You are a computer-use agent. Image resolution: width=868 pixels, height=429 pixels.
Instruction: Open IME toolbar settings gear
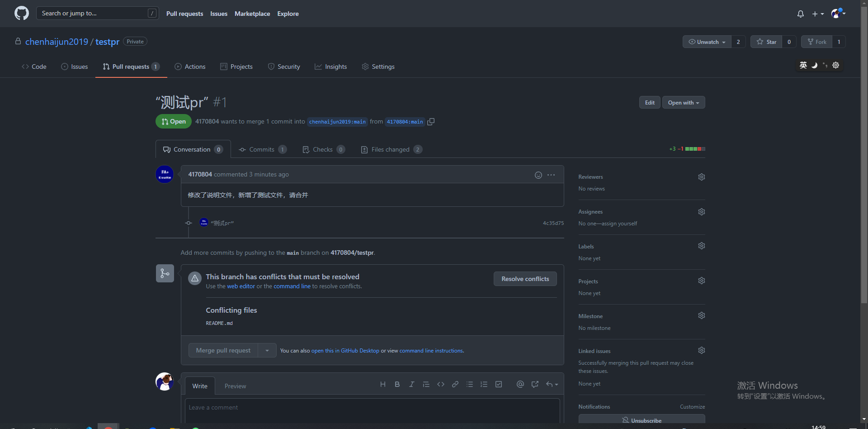coord(836,65)
